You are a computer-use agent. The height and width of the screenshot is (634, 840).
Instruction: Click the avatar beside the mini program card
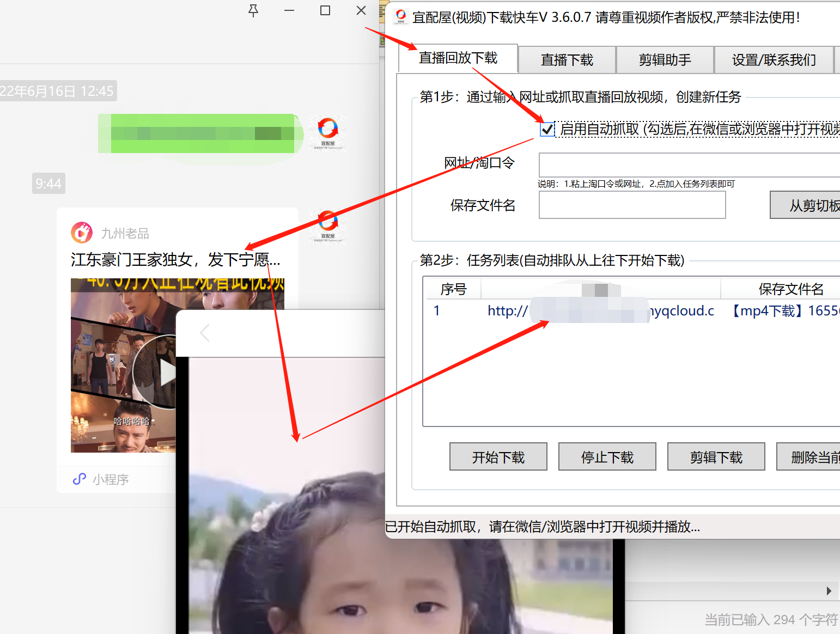tap(328, 226)
